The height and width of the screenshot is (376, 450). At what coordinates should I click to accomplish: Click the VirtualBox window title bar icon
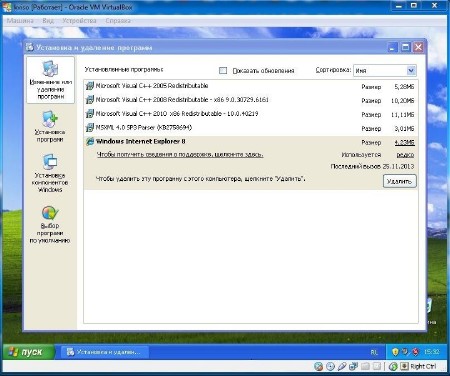(x=7, y=7)
